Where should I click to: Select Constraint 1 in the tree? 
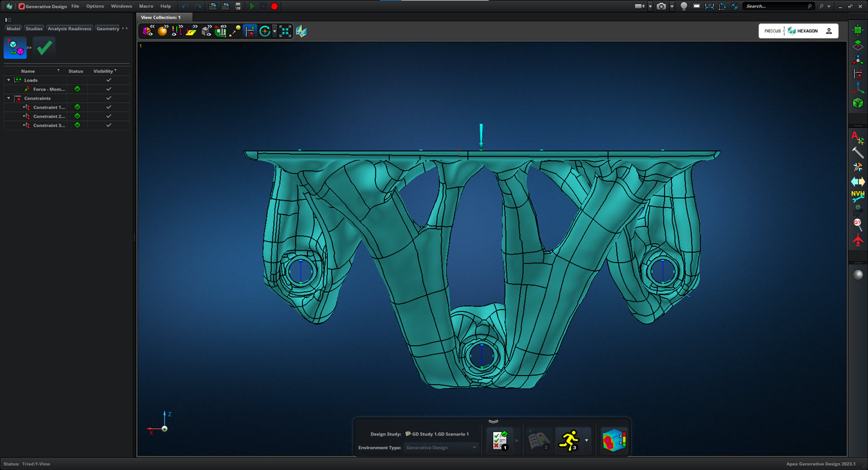click(x=49, y=107)
